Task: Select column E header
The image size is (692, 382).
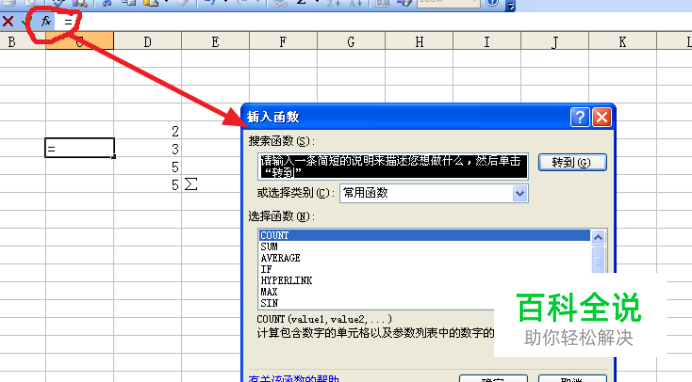Action: 215,42
